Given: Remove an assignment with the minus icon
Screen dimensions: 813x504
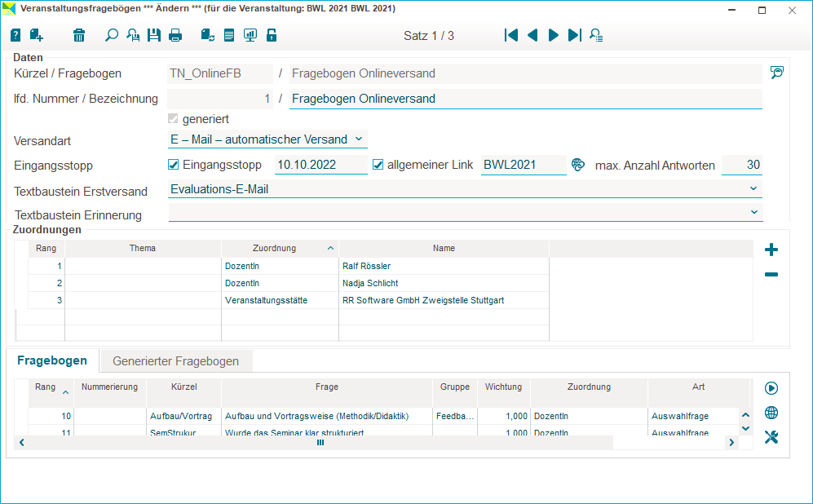Looking at the screenshot, I should pyautogui.click(x=771, y=275).
